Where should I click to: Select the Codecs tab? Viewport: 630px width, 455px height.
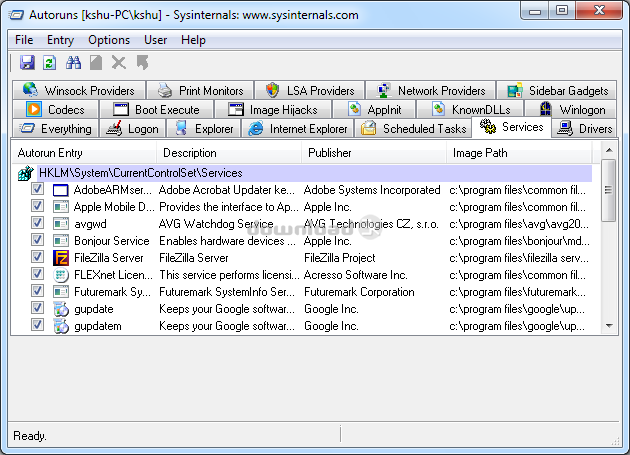pos(55,109)
